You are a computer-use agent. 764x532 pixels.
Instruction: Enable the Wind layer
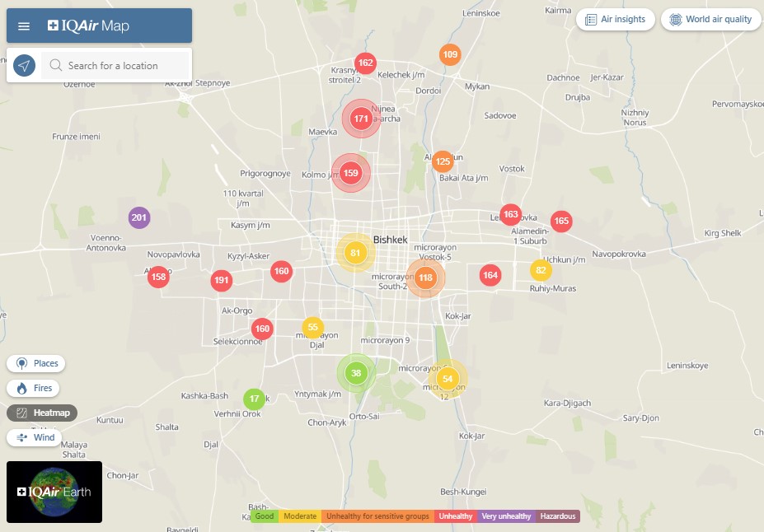pos(35,437)
